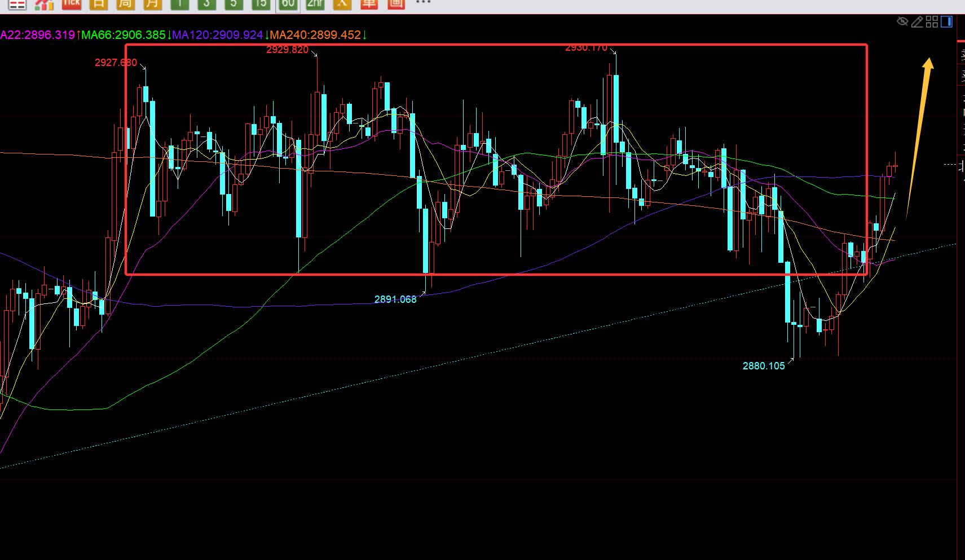Toggle the right side panel icon
965x560 pixels.
(947, 22)
